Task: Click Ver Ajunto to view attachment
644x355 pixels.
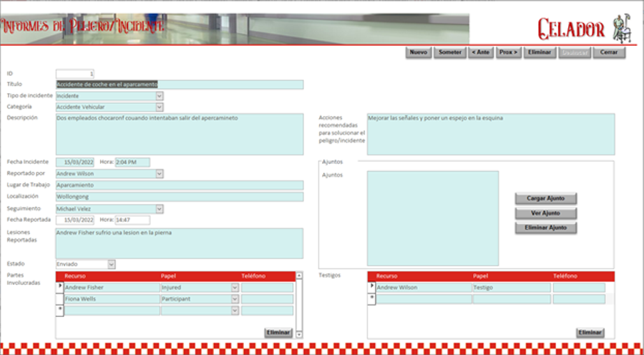Action: pos(545,213)
